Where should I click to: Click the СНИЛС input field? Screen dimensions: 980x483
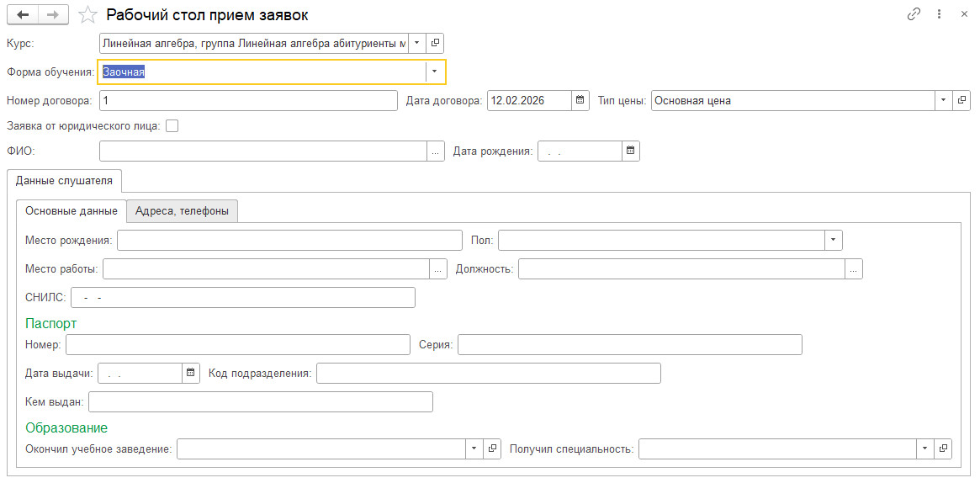coord(243,298)
